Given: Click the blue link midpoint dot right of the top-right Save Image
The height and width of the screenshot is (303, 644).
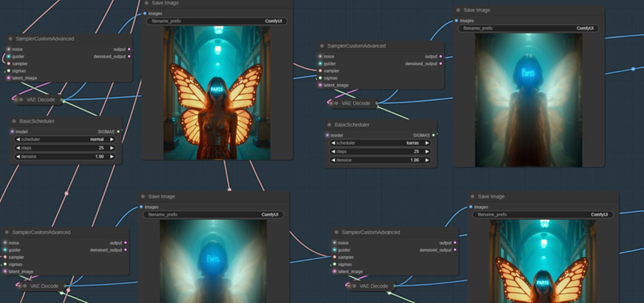Looking at the screenshot, I should point(633,69).
